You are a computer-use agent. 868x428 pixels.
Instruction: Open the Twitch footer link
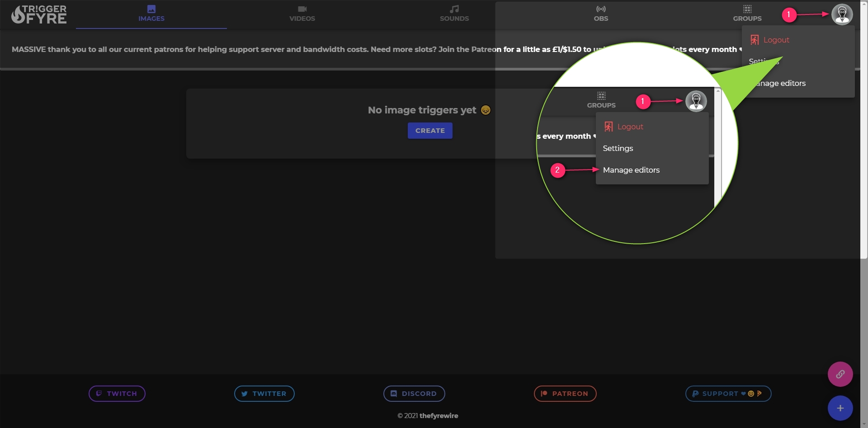coord(117,394)
